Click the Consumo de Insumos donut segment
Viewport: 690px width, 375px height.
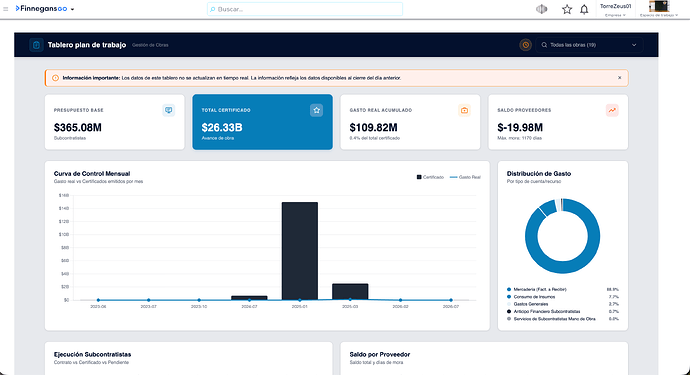coord(548,207)
